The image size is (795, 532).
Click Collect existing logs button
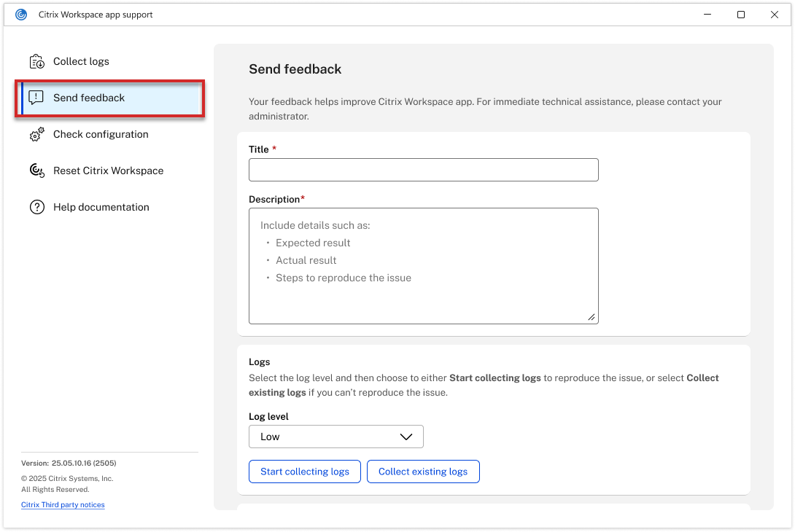(423, 472)
